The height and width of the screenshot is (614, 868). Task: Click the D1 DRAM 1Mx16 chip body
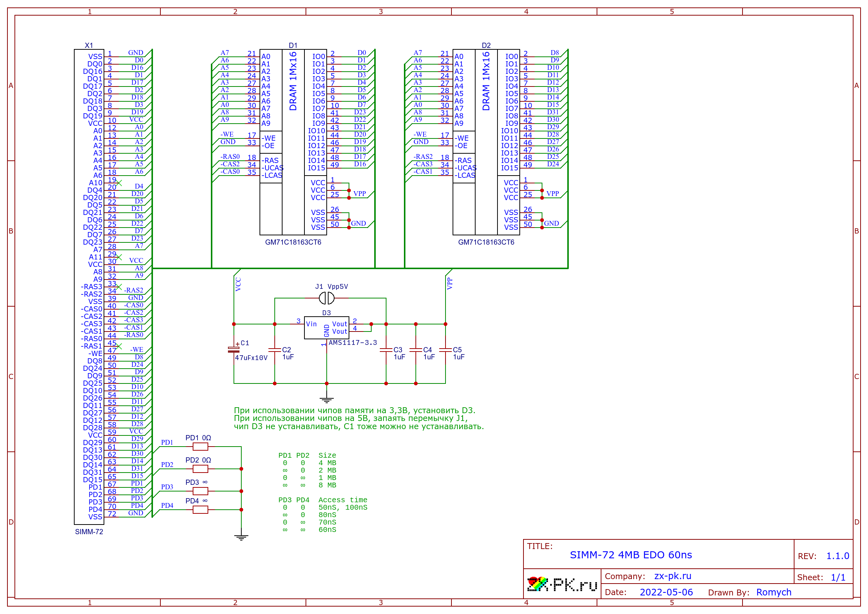click(293, 142)
